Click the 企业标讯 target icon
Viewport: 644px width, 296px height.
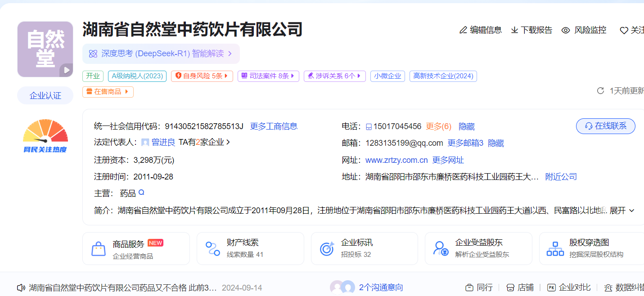point(327,249)
